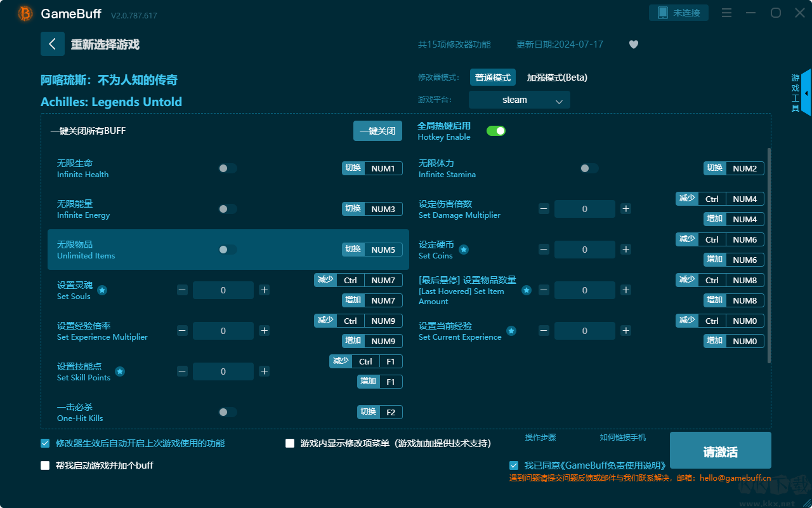Switch to 加强模式(Beta) tab
The width and height of the screenshot is (812, 508).
coord(557,77)
